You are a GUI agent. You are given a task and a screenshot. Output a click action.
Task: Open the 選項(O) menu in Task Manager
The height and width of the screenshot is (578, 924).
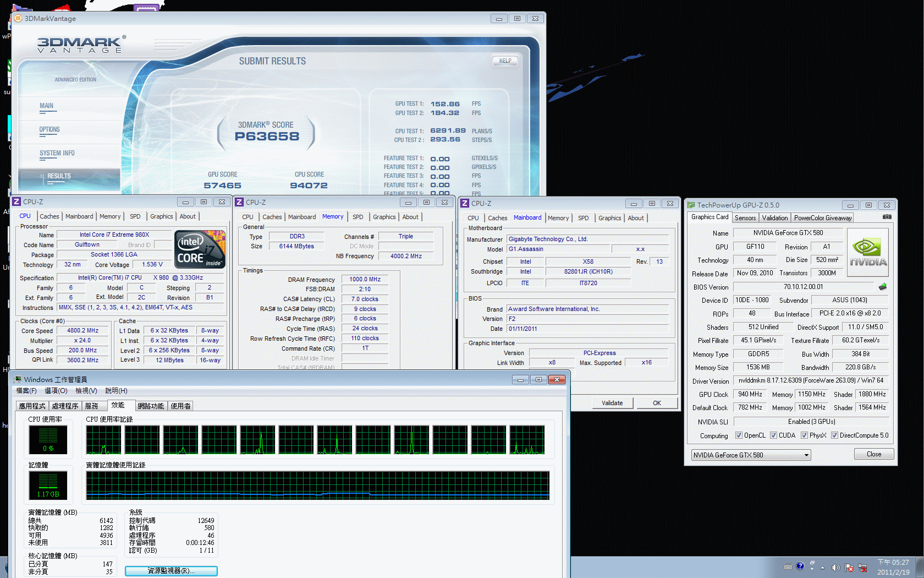(56, 391)
